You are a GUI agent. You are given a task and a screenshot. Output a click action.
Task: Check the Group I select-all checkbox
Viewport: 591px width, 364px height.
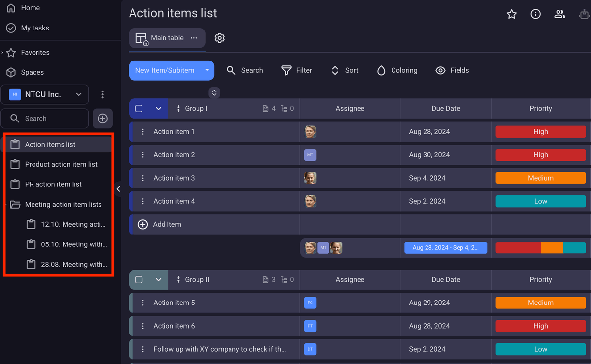139,108
